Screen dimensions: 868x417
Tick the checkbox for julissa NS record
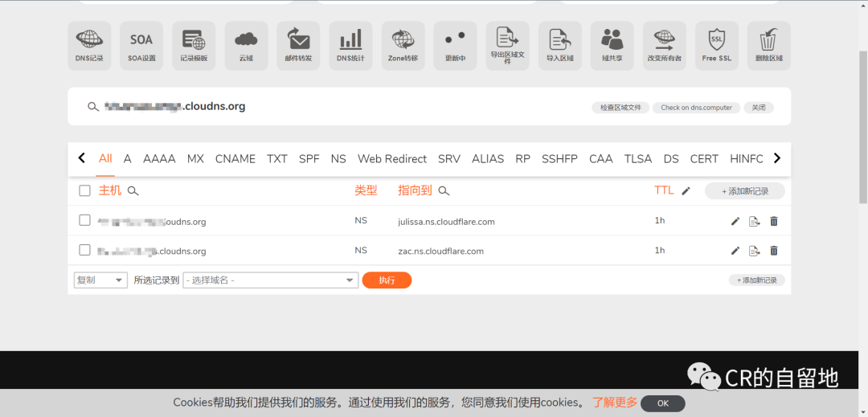click(x=84, y=221)
